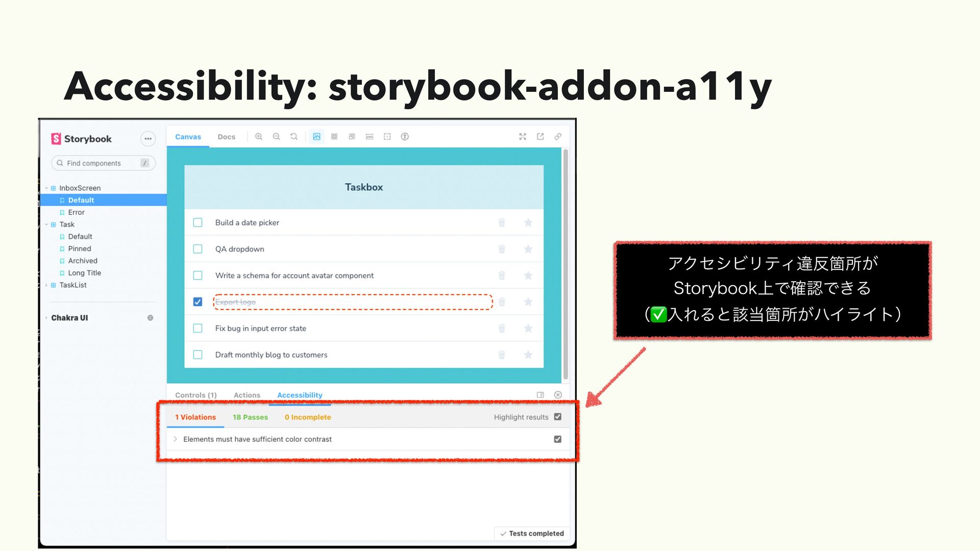Screen dimensions: 980x551
Task: Toggle the outline icon in the toolbar
Action: point(387,137)
